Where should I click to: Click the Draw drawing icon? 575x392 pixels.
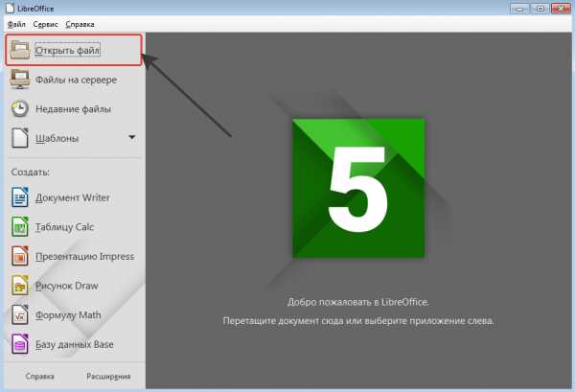tap(20, 286)
